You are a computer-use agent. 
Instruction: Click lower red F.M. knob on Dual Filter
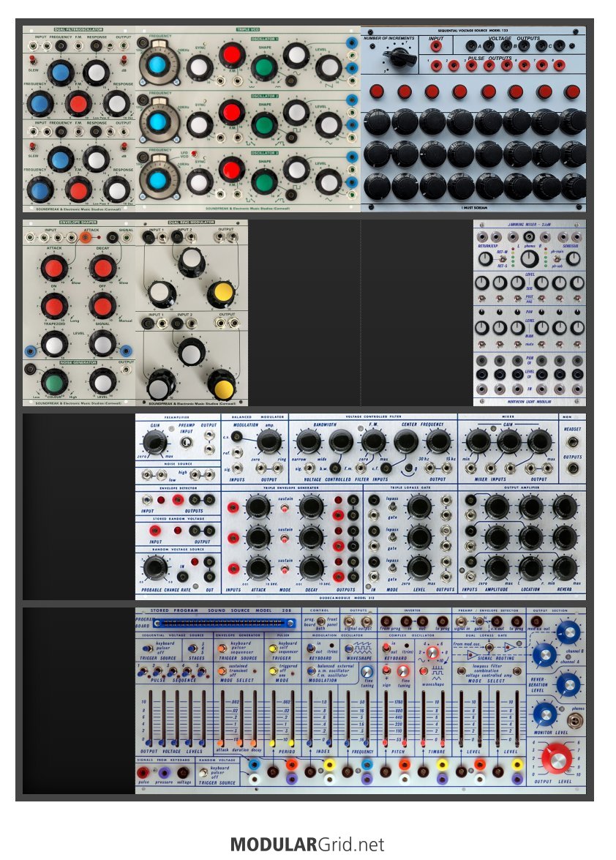[78, 190]
